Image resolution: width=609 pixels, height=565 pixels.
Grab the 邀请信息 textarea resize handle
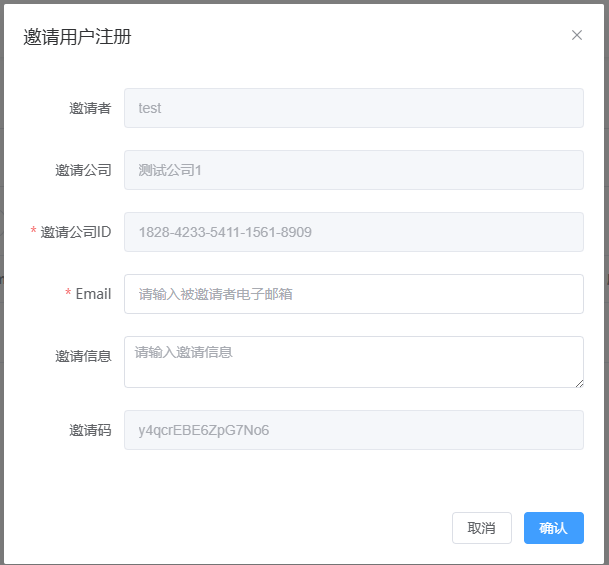tap(579, 383)
